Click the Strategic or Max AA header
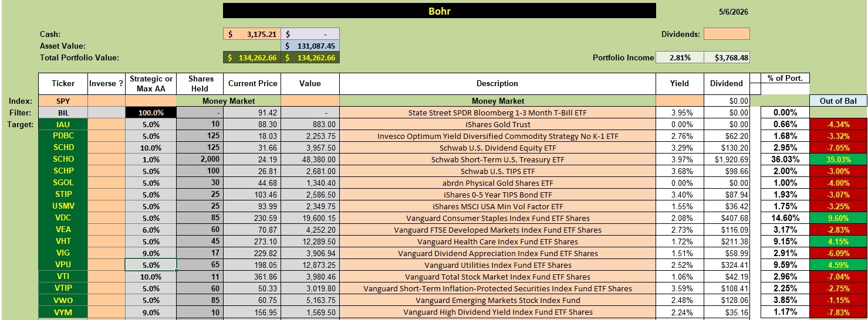The width and height of the screenshot is (868, 320). [151, 84]
